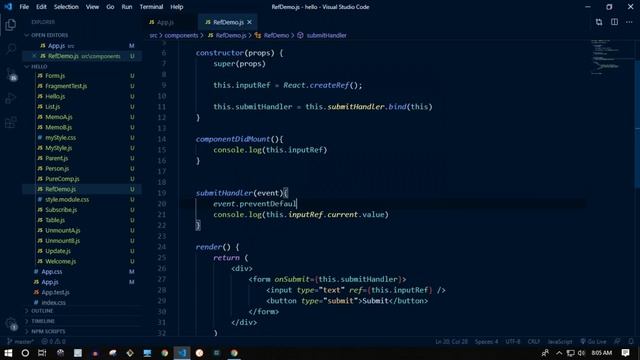640x360 pixels.
Task: Open the Run menu
Action: [127, 7]
